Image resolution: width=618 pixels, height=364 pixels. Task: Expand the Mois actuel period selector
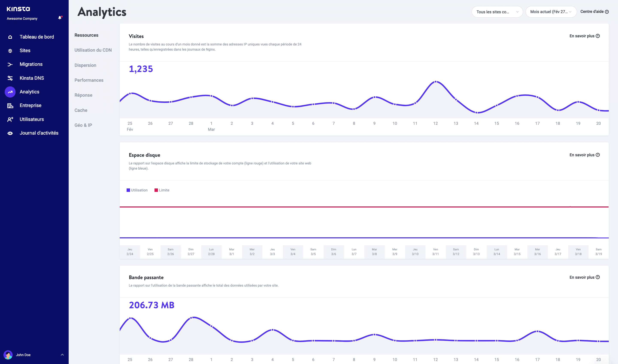[x=551, y=12]
